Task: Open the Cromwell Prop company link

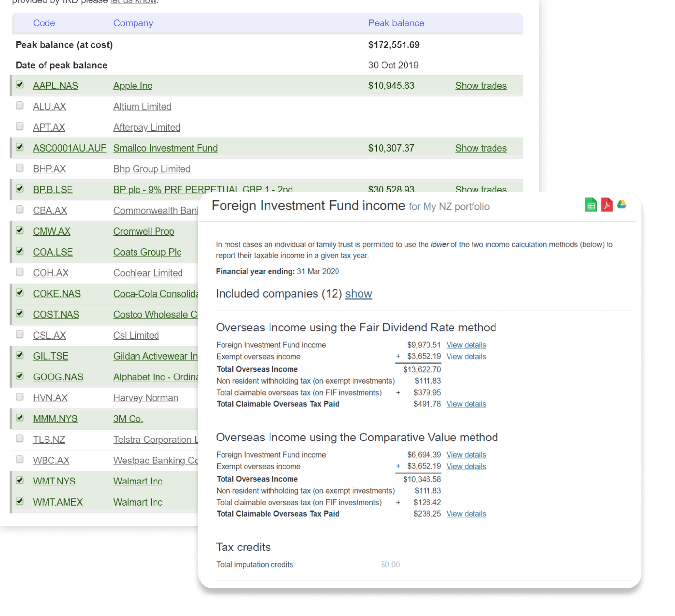Action: point(144,231)
